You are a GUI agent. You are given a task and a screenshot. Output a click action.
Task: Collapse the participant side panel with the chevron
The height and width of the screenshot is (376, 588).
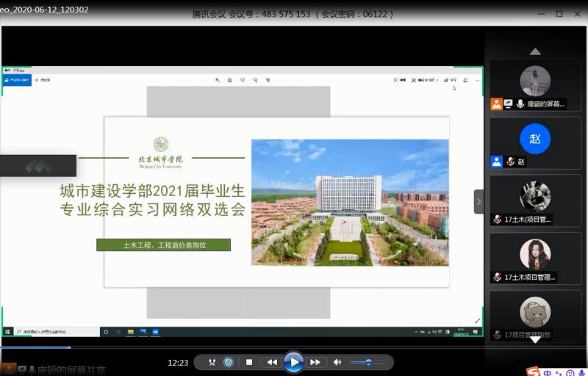479,201
